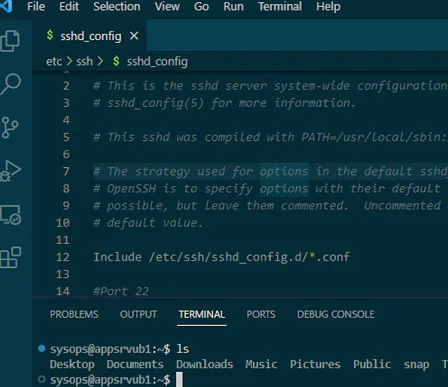Click blue command decoration beside ls prompt

(x=42, y=349)
